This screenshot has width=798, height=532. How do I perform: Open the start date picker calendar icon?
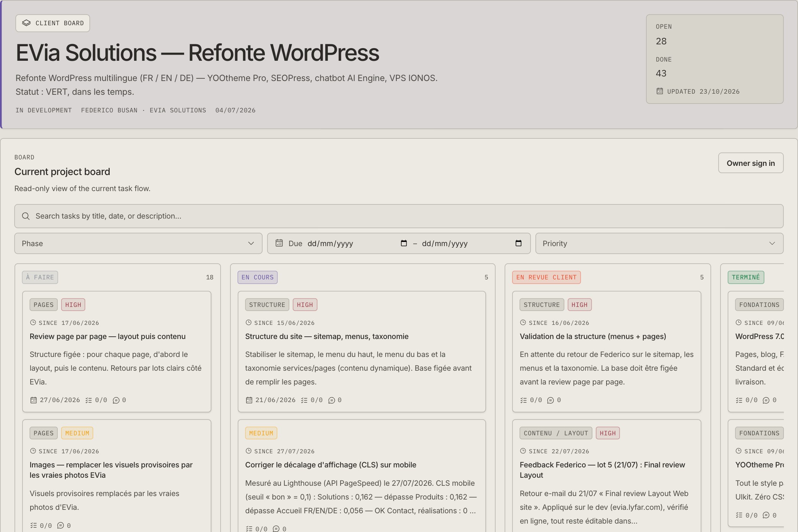404,243
